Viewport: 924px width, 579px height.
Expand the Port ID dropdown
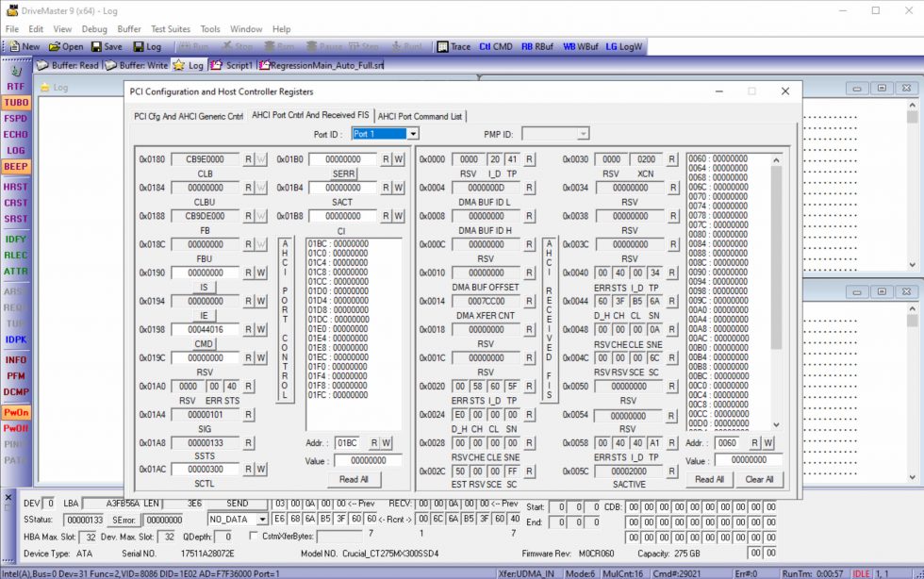pyautogui.click(x=413, y=134)
